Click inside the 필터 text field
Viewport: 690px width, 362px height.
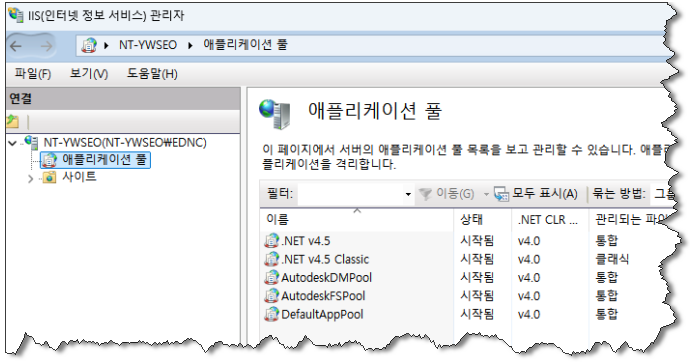click(x=350, y=194)
